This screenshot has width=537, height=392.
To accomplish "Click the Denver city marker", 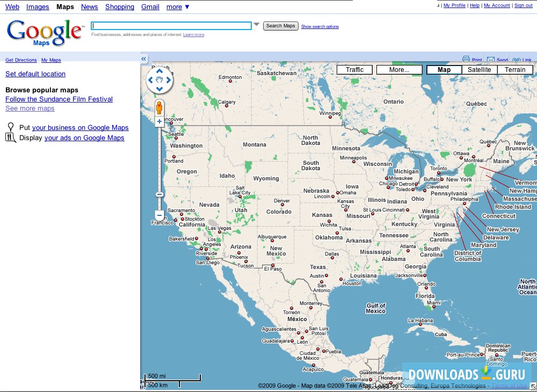I will pos(282,205).
